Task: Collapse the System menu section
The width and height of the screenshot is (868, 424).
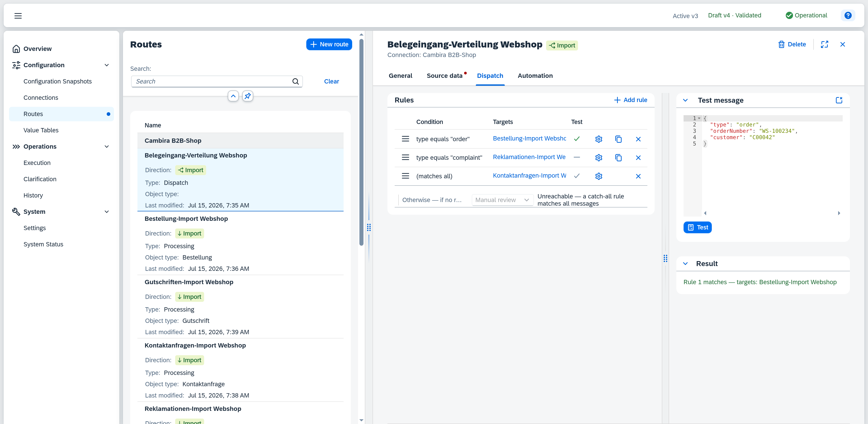Action: [x=107, y=212]
